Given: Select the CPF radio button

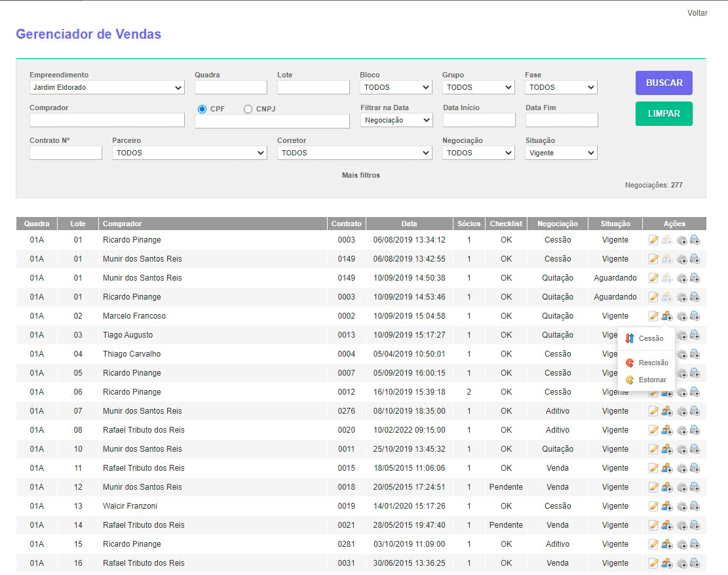Looking at the screenshot, I should pos(202,109).
